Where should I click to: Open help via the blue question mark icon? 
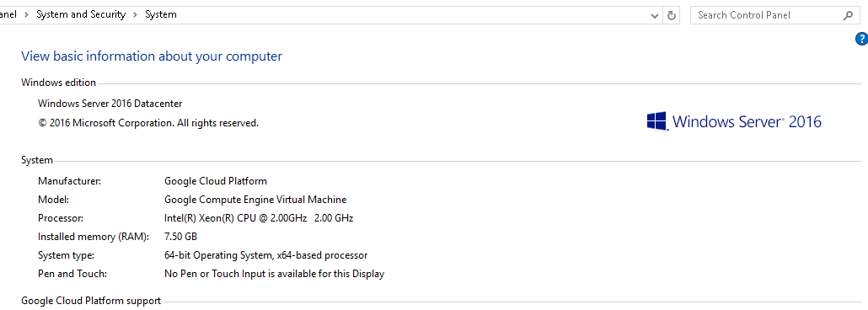tap(861, 39)
